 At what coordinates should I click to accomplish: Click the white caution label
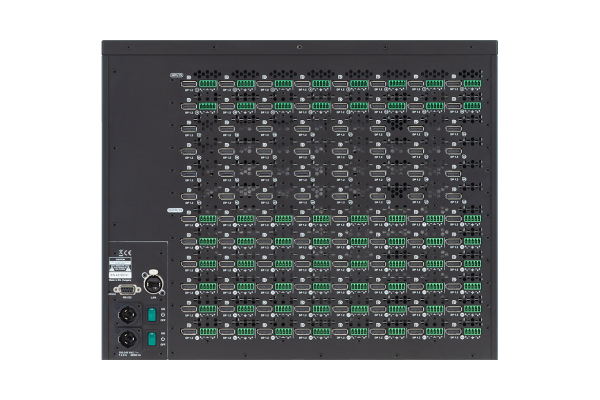pyautogui.click(x=120, y=268)
